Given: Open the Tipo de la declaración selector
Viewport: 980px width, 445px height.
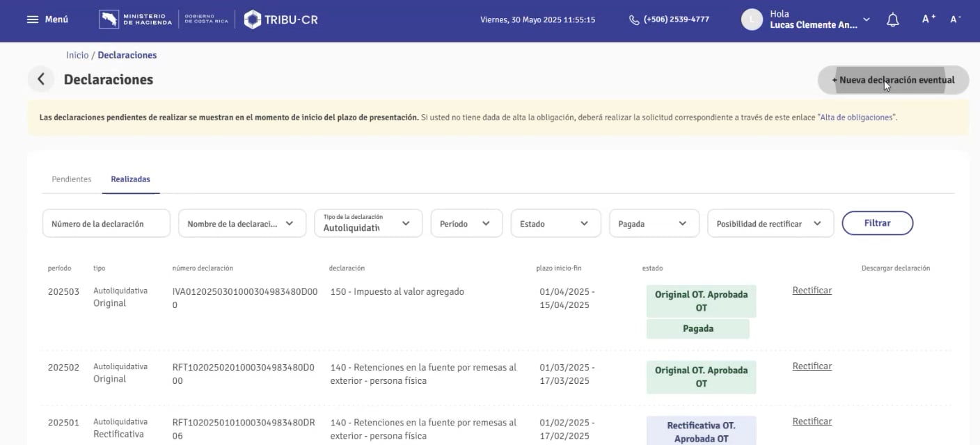Looking at the screenshot, I should point(367,222).
